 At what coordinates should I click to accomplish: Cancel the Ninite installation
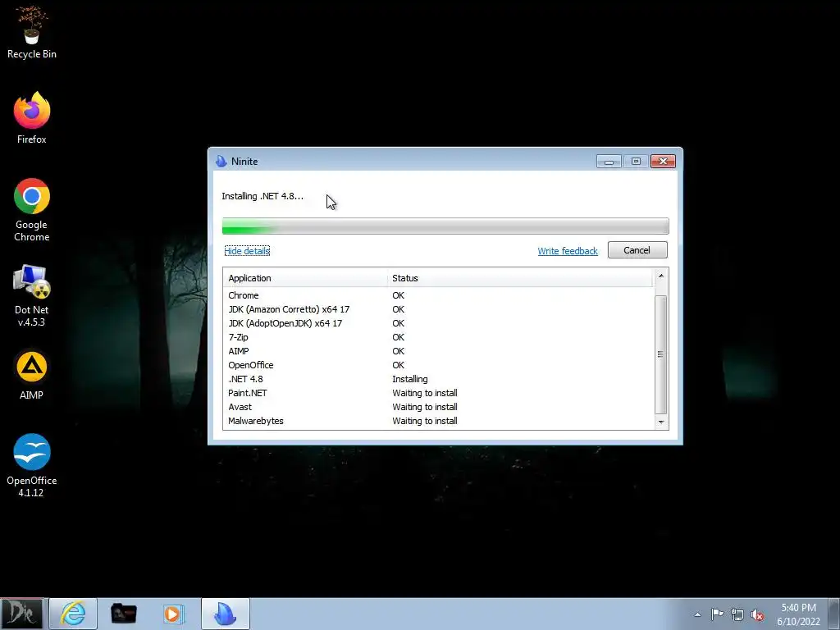[637, 250]
